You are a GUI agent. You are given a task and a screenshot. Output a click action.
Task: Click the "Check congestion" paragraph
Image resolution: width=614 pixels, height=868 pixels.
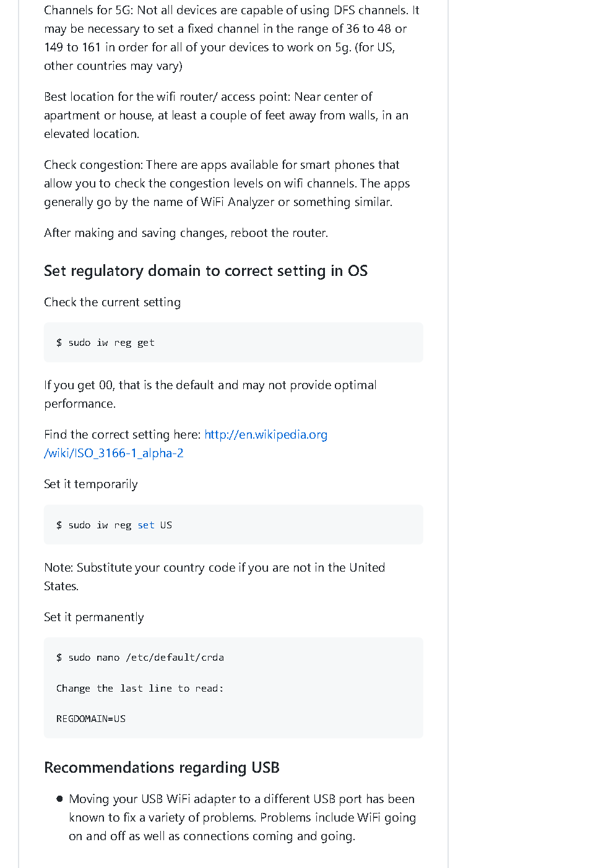click(227, 183)
